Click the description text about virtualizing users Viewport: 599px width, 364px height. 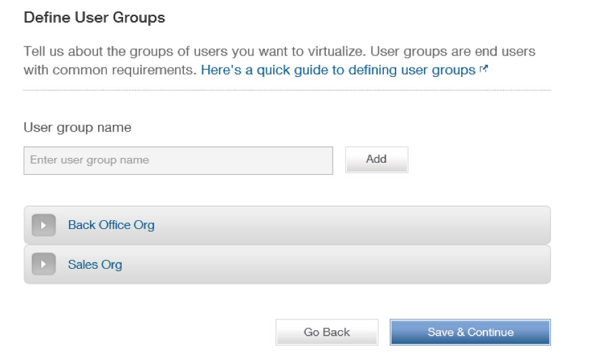pos(280,61)
